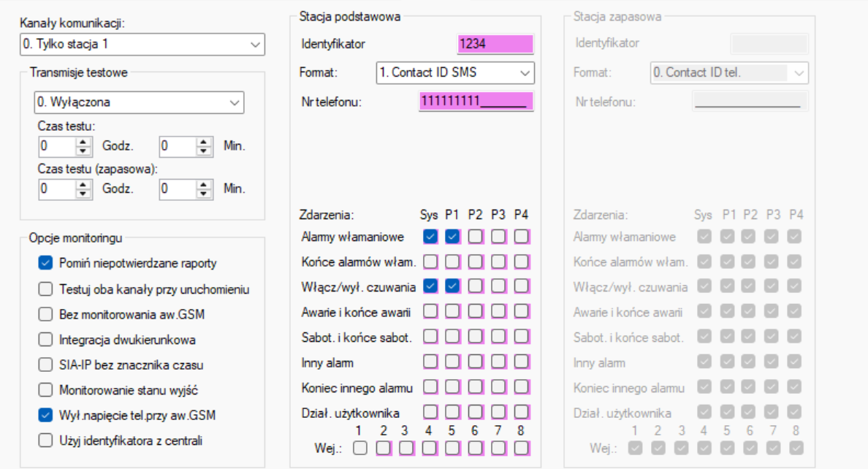
Task: Enable Testuj oba kanały przy uruchomieniu
Action: (45, 289)
